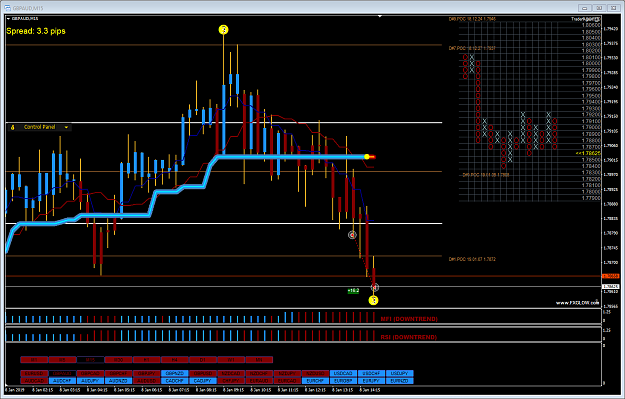Click the Spread: 3.3 pips label

[x=36, y=31]
